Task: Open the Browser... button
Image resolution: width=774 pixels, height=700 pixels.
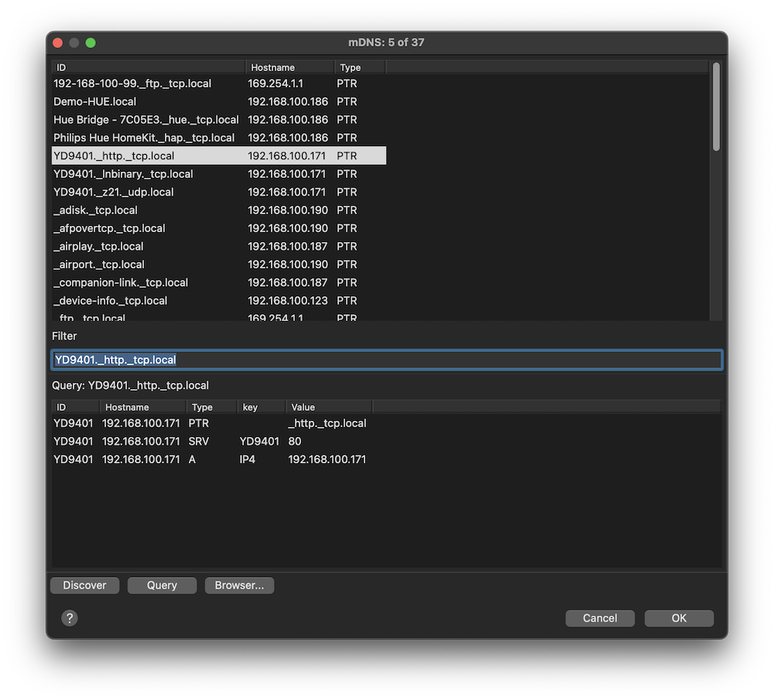Action: (239, 586)
